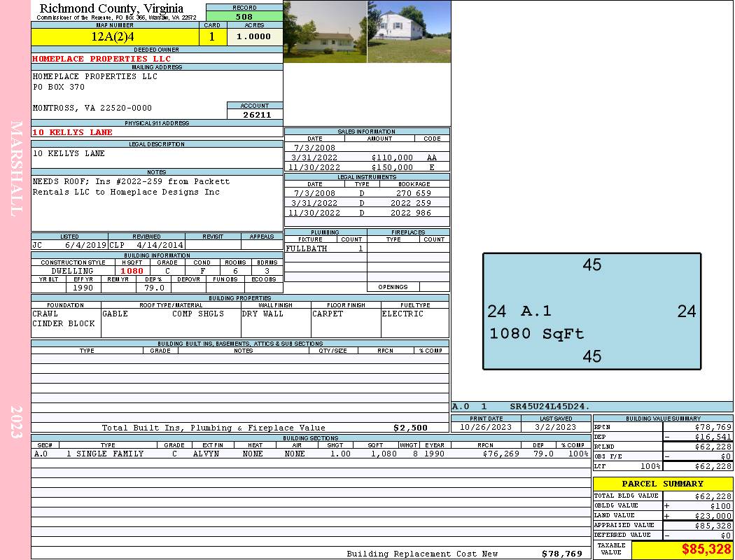The image size is (735, 560).
Task: Click the yellow map number 12A(2)4 field
Action: (x=113, y=36)
